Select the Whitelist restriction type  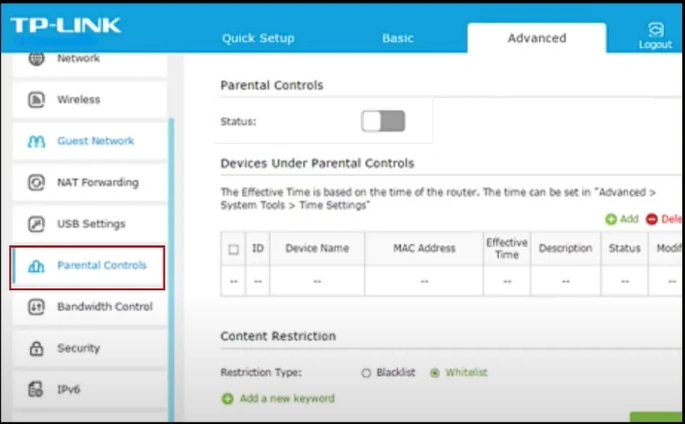click(x=435, y=373)
